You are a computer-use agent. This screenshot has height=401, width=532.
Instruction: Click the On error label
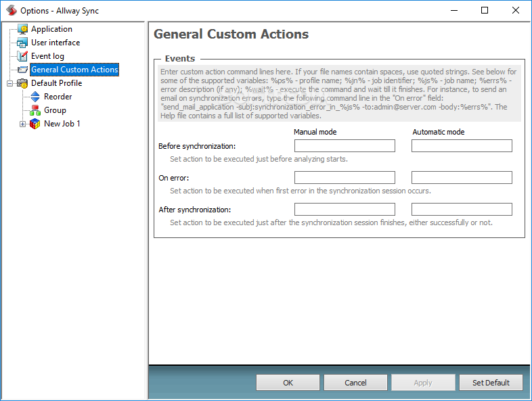click(174, 178)
